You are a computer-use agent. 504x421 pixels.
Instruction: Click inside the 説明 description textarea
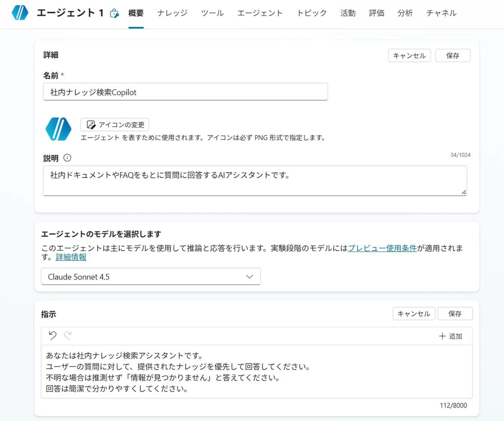pos(254,180)
